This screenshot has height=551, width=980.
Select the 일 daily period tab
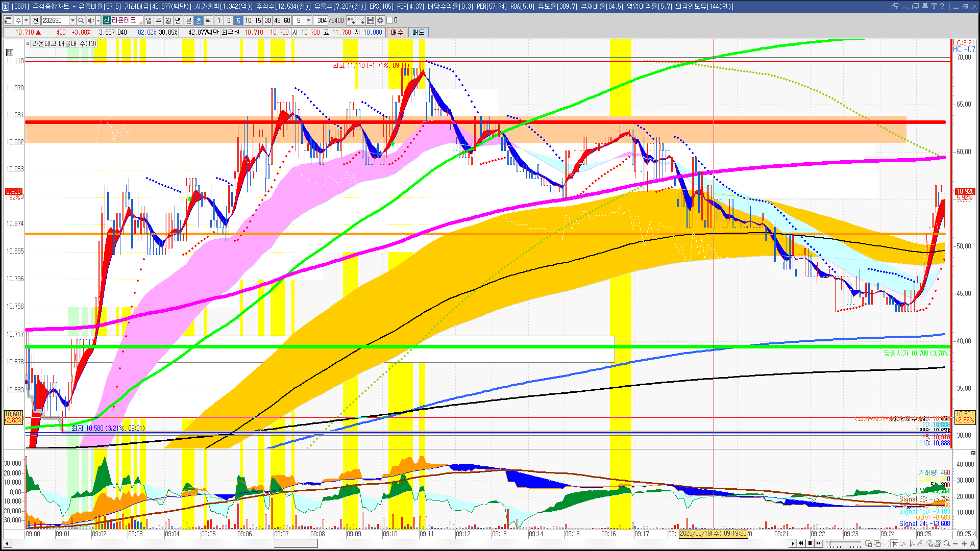[x=149, y=20]
